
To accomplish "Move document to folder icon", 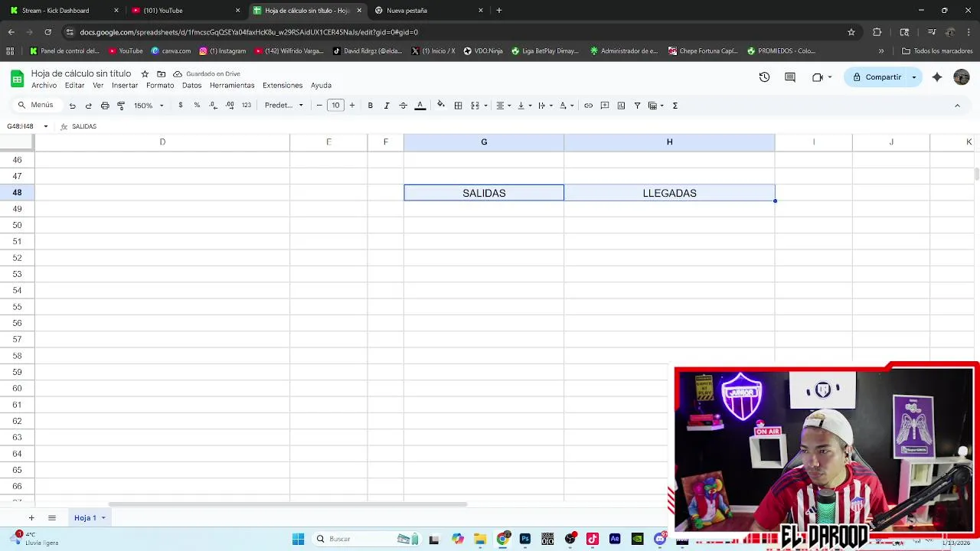I will click(162, 73).
